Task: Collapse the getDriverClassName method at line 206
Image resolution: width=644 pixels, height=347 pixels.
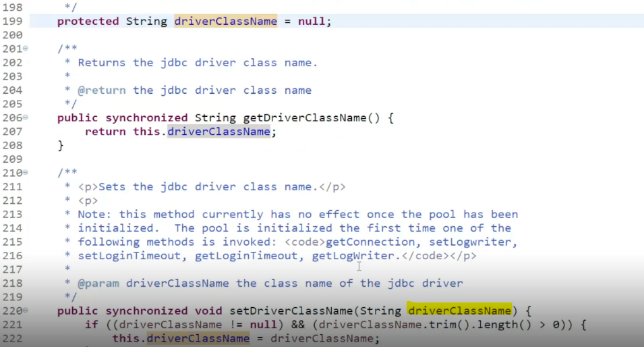Action: point(26,117)
